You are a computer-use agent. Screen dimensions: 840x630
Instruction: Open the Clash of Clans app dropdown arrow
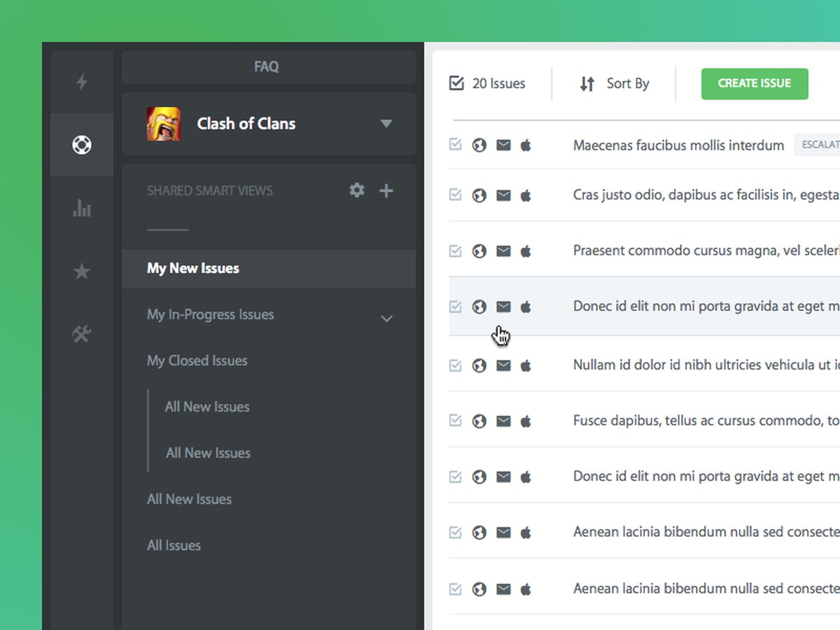(x=386, y=124)
